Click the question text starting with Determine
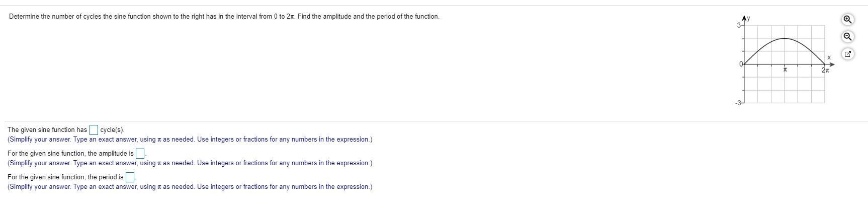868x205 pixels. [224, 17]
